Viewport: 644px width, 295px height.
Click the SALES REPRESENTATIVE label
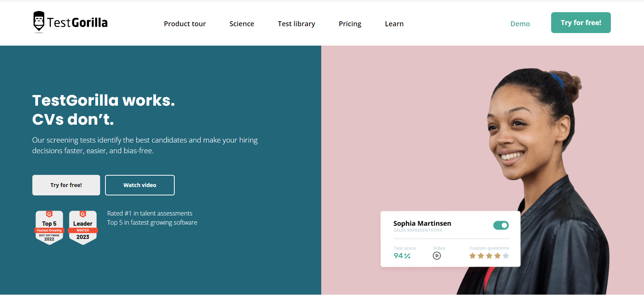(x=418, y=230)
